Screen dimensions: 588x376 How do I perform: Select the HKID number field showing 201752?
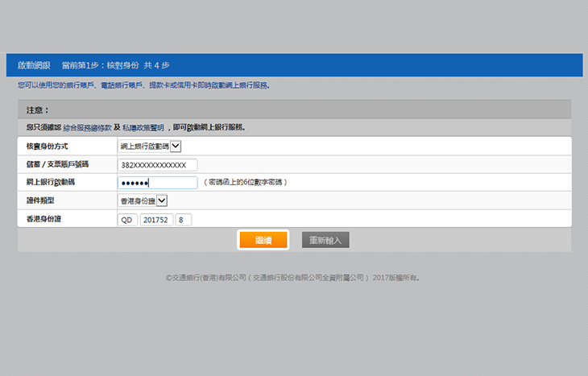click(x=156, y=219)
